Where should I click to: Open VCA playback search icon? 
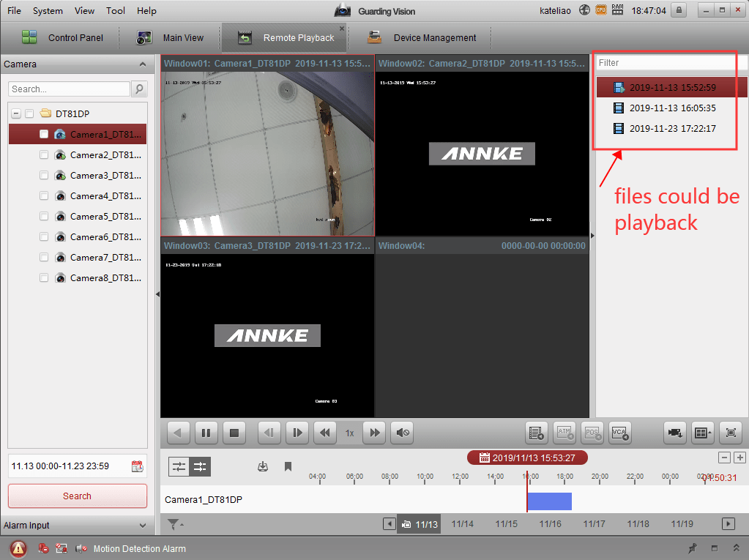click(x=619, y=433)
